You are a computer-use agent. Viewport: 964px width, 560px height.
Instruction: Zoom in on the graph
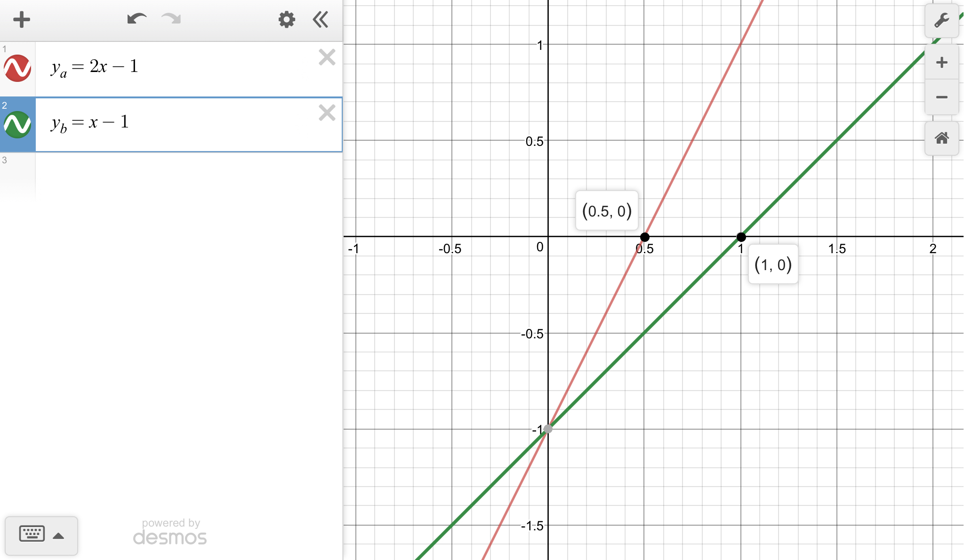pos(941,63)
